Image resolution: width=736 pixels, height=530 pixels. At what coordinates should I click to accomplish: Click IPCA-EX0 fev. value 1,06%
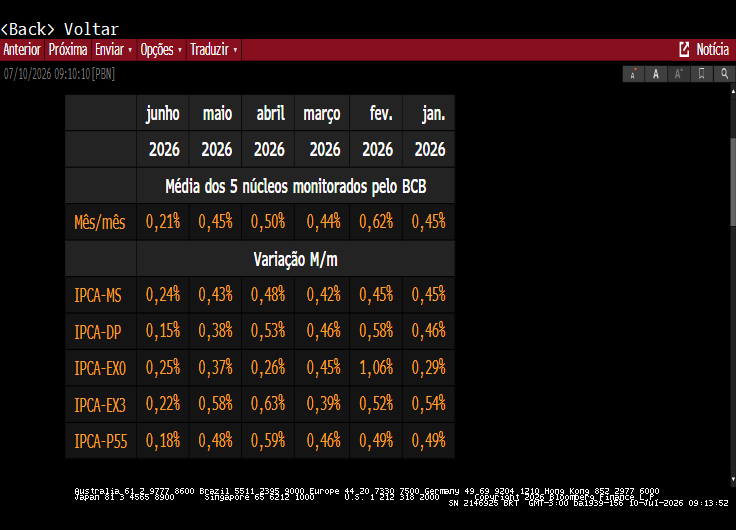(x=376, y=367)
